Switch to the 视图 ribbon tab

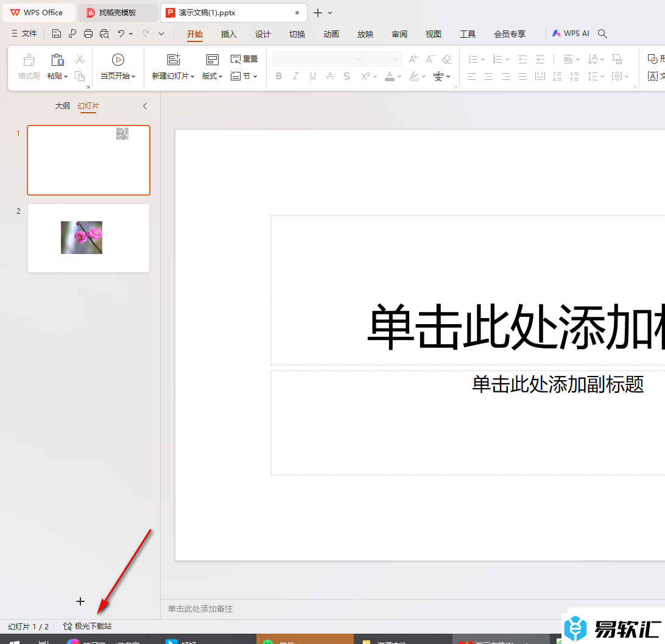[x=433, y=34]
